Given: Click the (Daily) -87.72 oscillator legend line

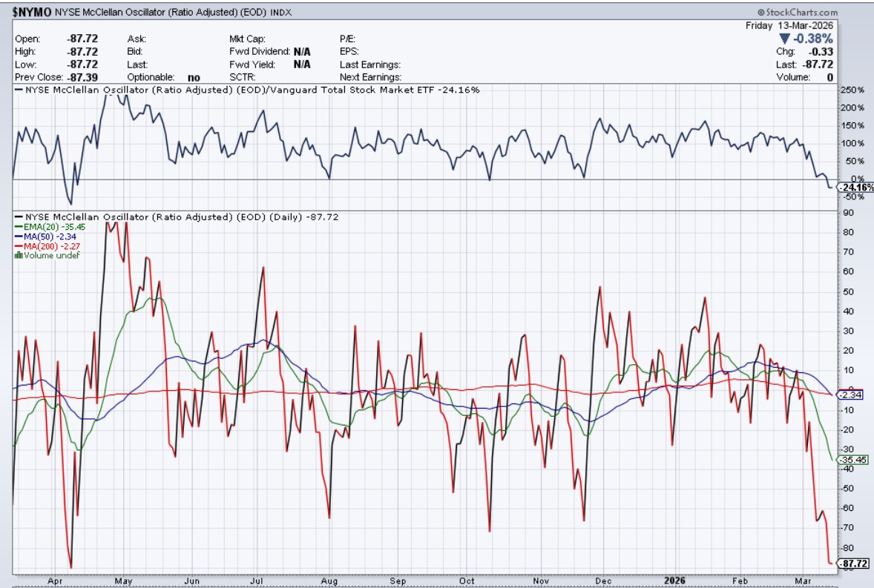Looking at the screenshot, I should point(177,217).
